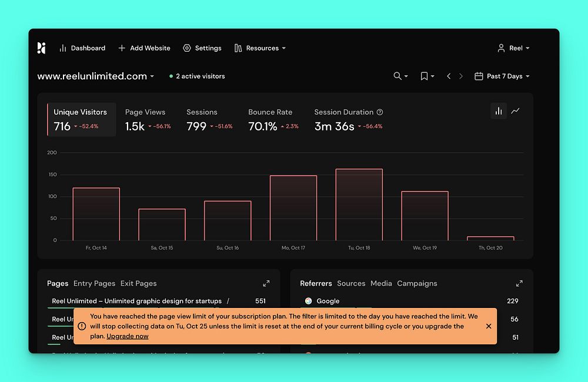The width and height of the screenshot is (588, 382).
Task: Click Session Duration help question icon
Action: (x=380, y=112)
